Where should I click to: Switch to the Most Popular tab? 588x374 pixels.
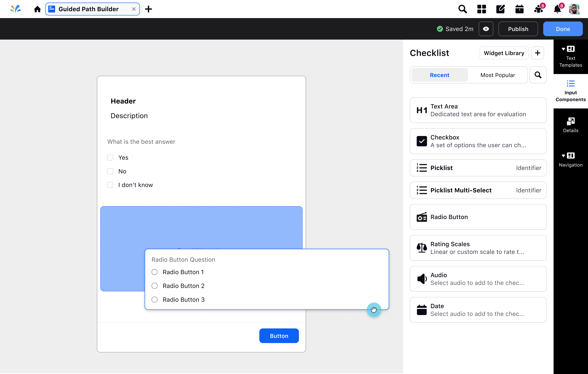497,75
